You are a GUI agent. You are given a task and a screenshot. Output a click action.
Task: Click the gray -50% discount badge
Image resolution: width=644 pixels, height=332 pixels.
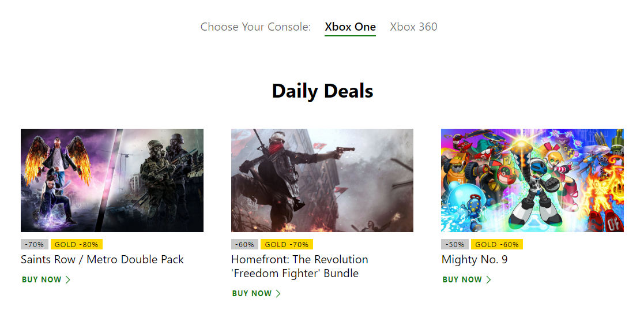[455, 244]
